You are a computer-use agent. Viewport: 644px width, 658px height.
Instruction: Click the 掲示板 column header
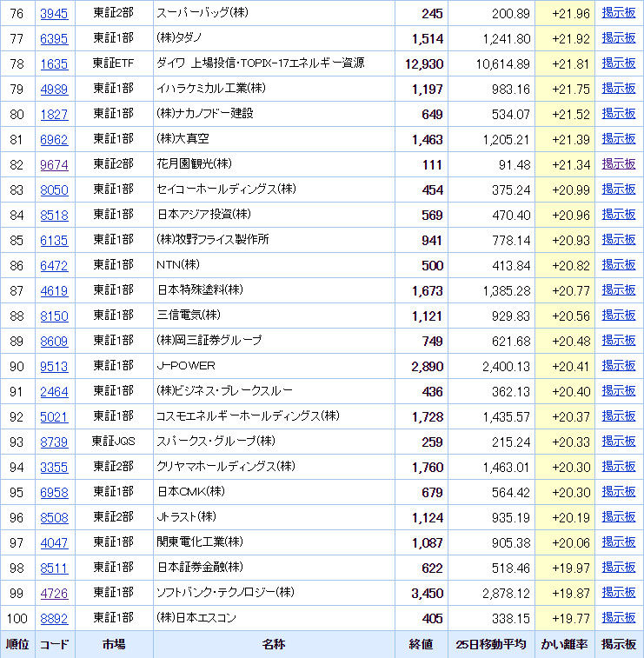click(x=619, y=644)
